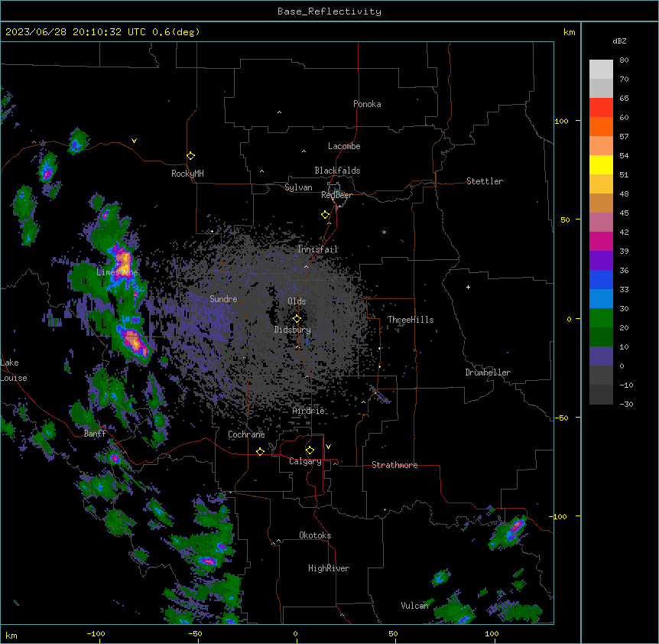This screenshot has width=659, height=644.
Task: Click yellow diamond marker south of RedDeer
Action: pos(325,215)
